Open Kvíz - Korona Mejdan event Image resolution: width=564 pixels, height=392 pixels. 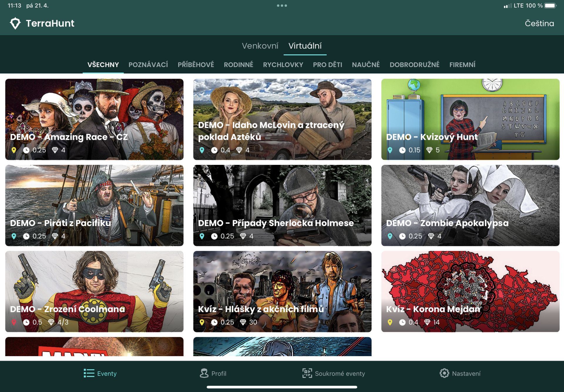point(470,292)
